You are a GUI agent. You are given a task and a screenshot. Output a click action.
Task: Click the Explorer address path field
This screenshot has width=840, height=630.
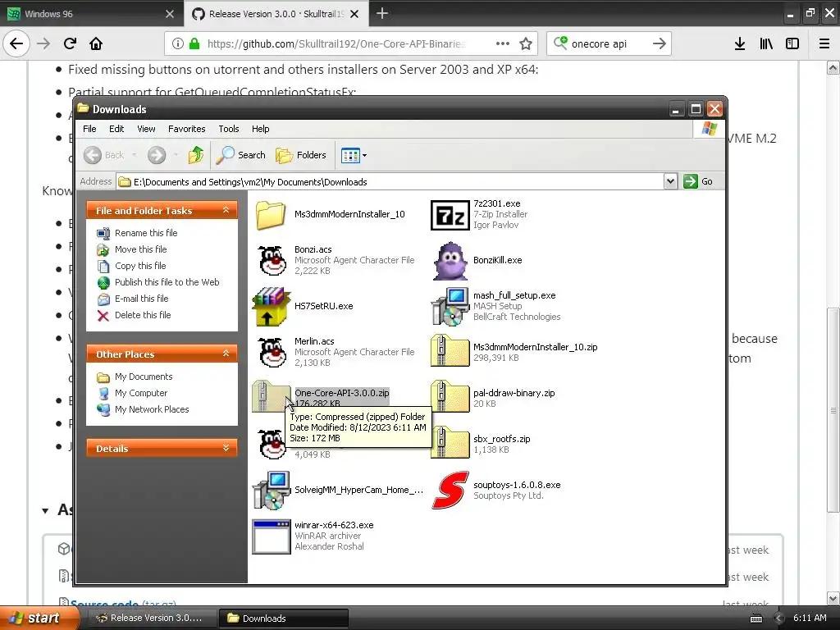[390, 182]
